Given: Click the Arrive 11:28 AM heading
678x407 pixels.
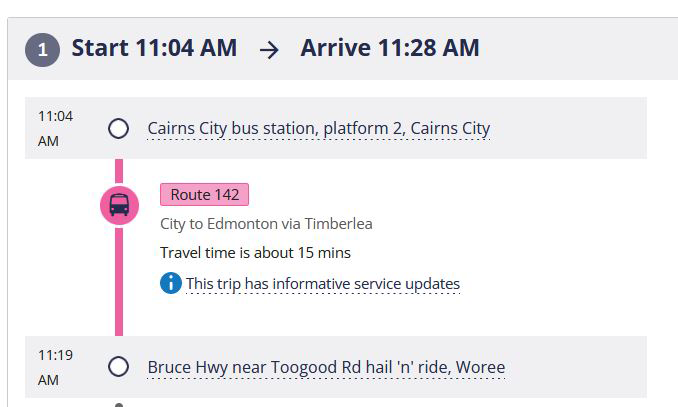Looking at the screenshot, I should point(390,48).
